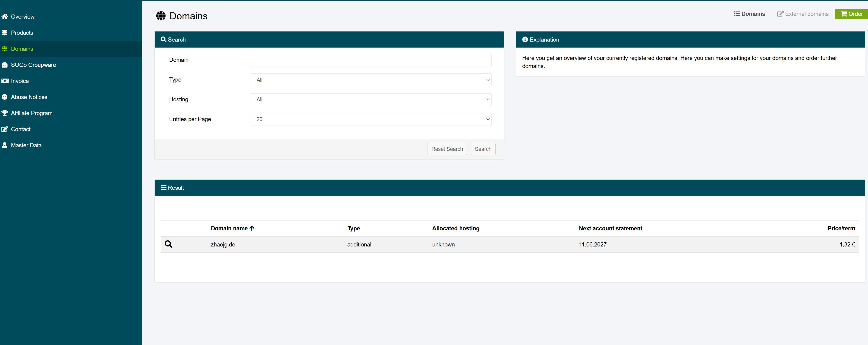Click the Reset Search button

click(x=447, y=149)
